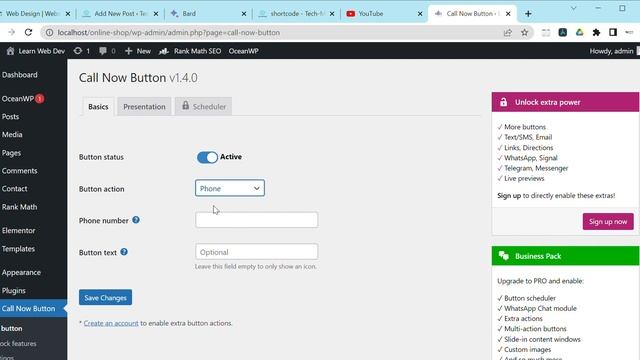
Task: Click the Unlock extra power lock icon
Action: (504, 102)
